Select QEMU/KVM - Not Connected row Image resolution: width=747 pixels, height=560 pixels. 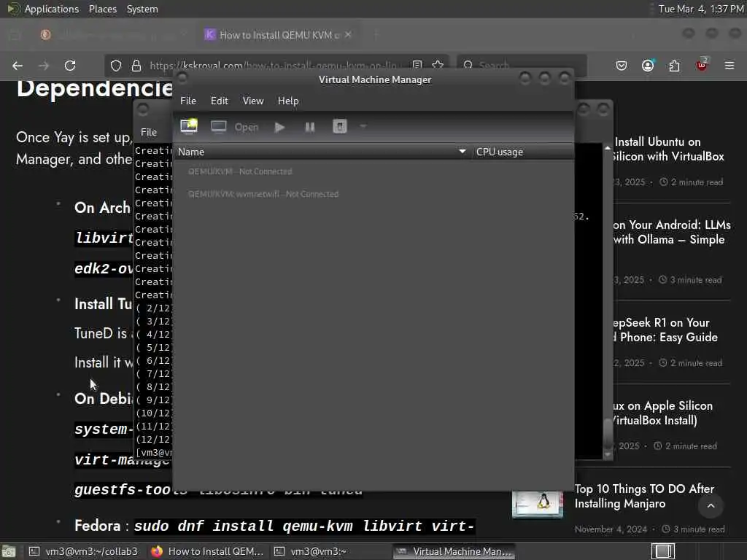point(373,171)
